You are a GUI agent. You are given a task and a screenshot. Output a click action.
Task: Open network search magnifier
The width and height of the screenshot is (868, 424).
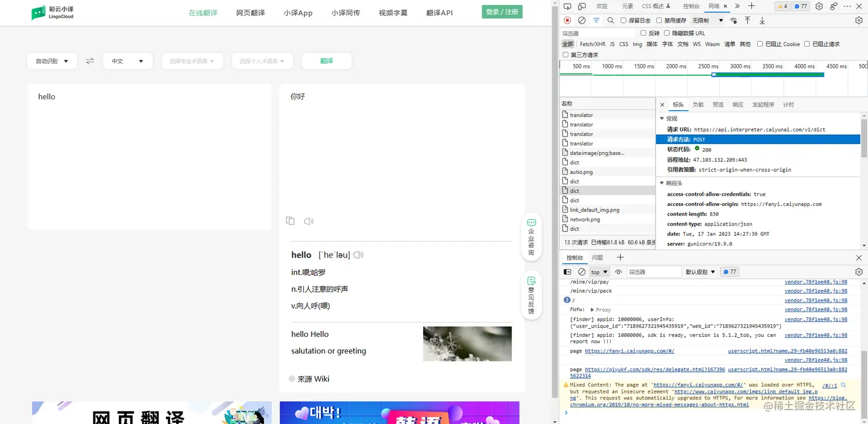tap(610, 21)
